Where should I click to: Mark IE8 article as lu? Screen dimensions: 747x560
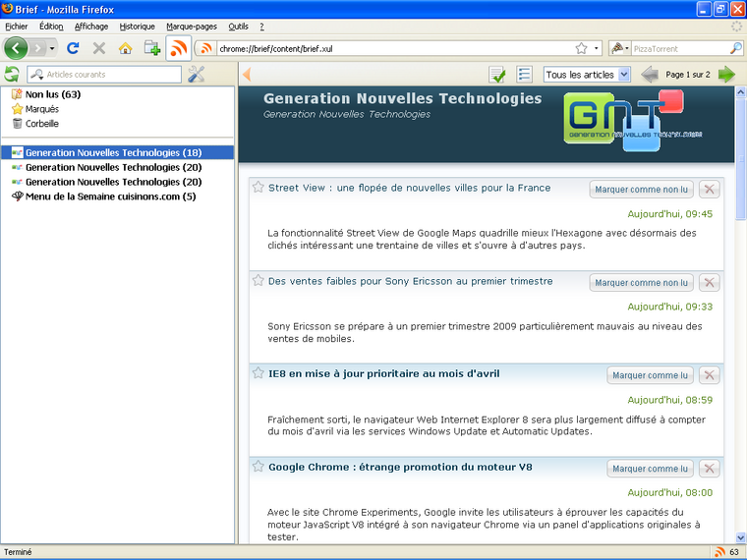[650, 375]
